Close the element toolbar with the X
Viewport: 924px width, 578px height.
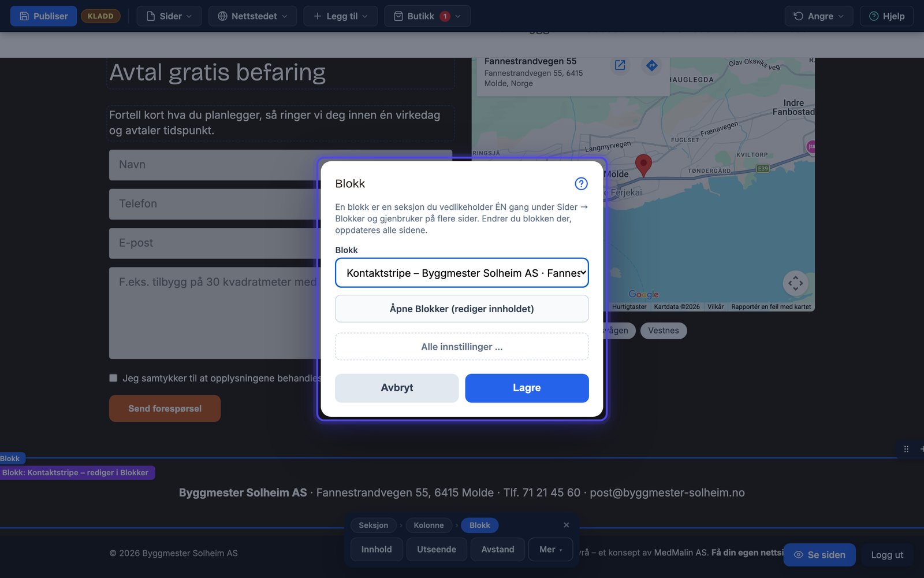click(567, 525)
